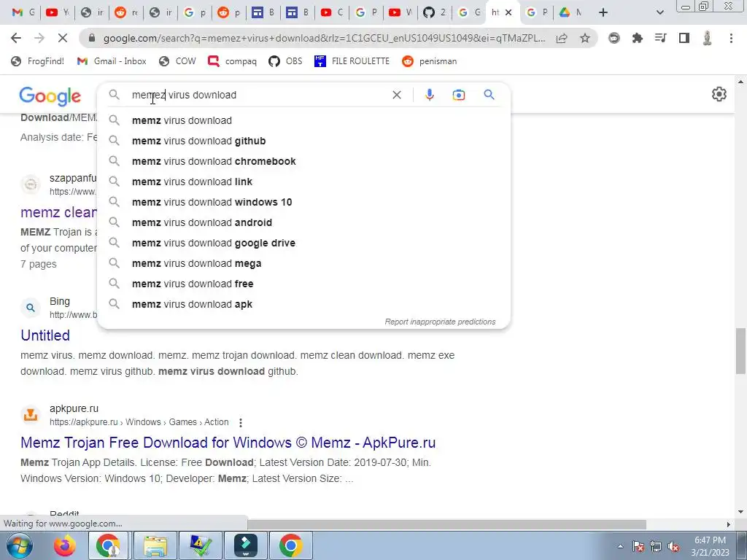Open the memz clean search result
This screenshot has height=560, width=747.
coord(58,212)
